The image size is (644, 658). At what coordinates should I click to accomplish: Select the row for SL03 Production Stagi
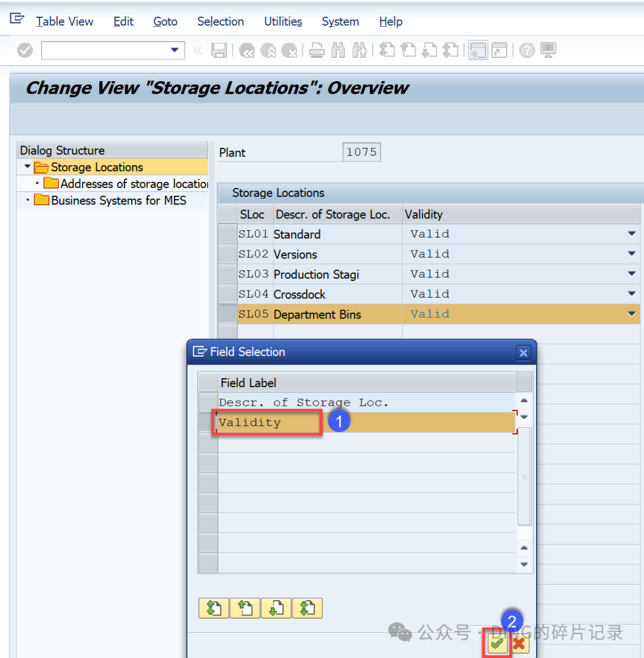click(228, 274)
